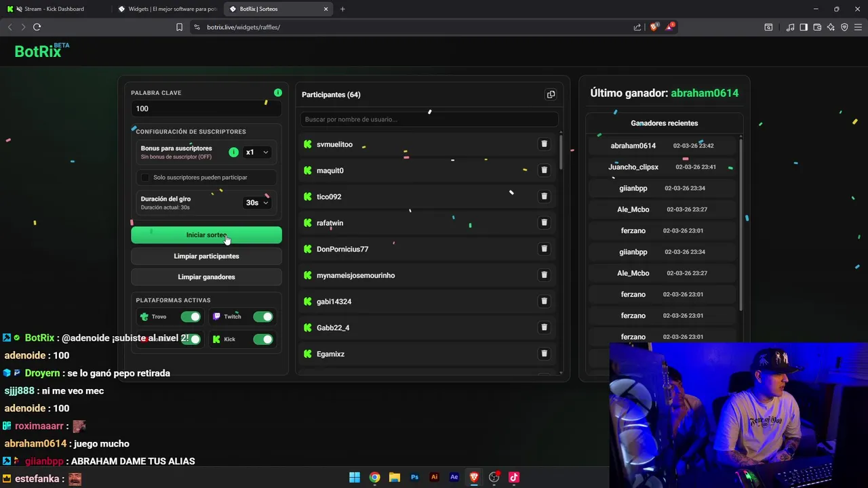Remove maquit0 using the trash icon
868x488 pixels.
point(544,170)
